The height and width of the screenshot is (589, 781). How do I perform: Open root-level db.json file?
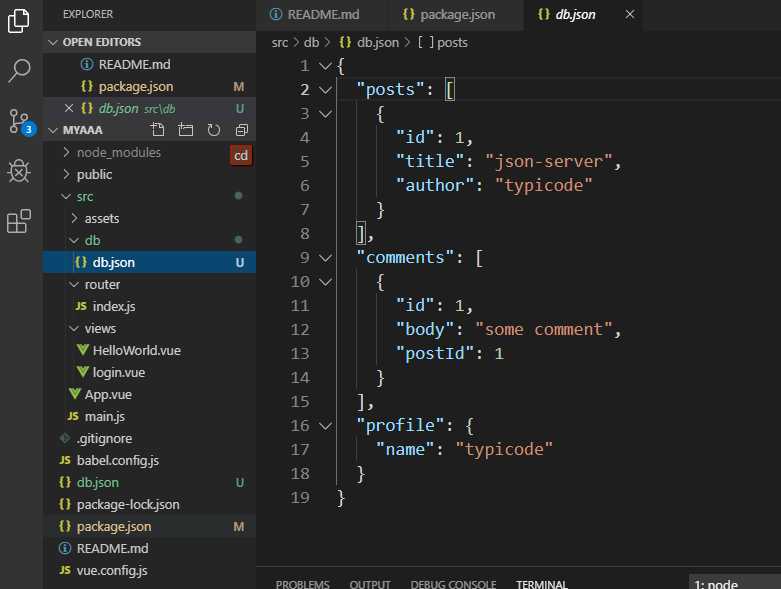click(149, 482)
